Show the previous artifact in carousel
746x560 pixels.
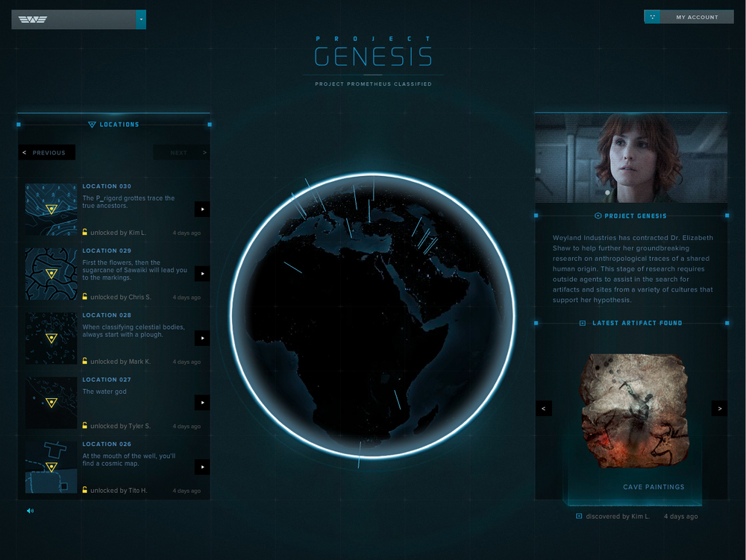pyautogui.click(x=543, y=409)
